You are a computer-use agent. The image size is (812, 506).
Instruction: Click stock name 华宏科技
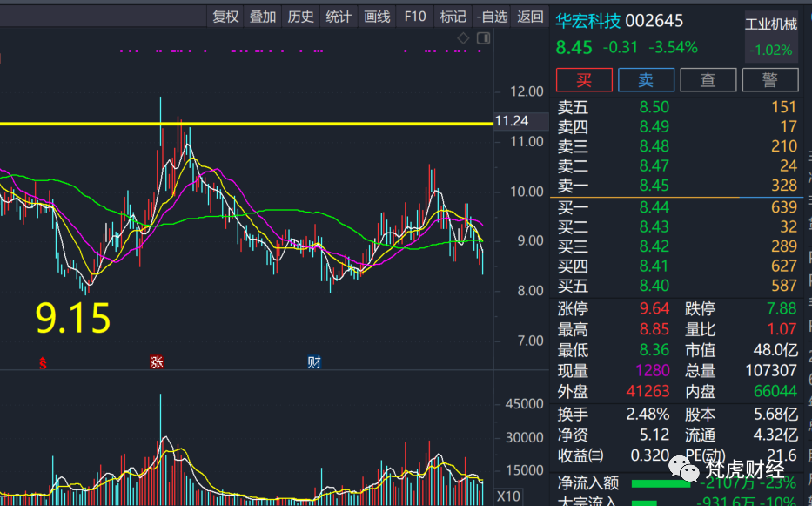(x=587, y=21)
